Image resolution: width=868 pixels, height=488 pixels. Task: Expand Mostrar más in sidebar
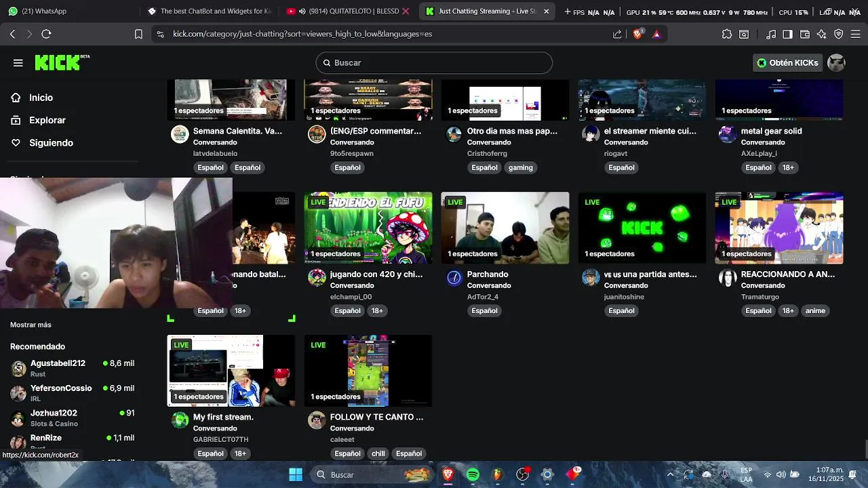tap(31, 325)
